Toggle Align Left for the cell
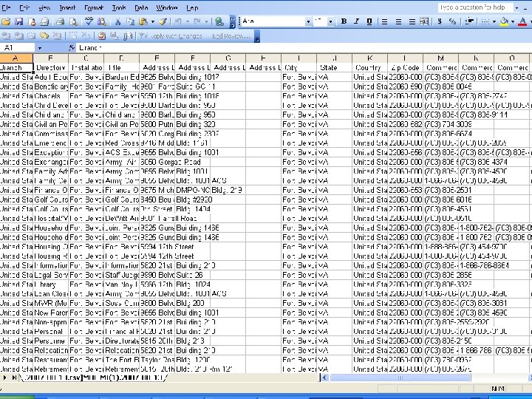The height and width of the screenshot is (399, 532). (x=384, y=21)
